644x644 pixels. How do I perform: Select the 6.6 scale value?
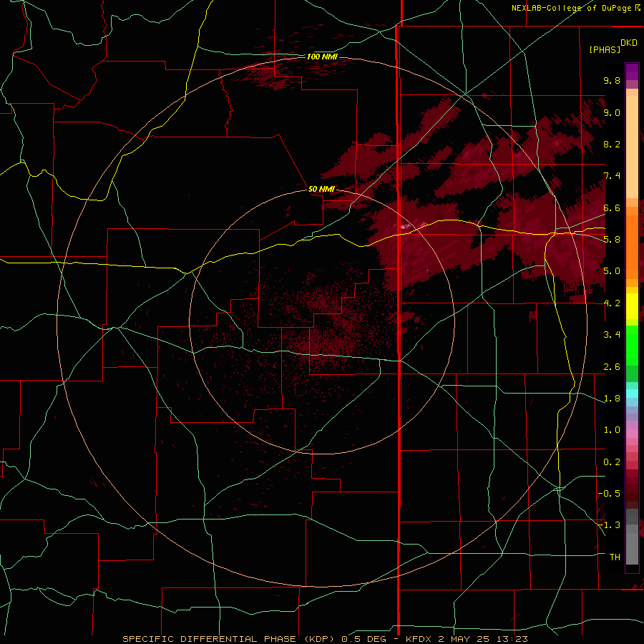coord(612,208)
